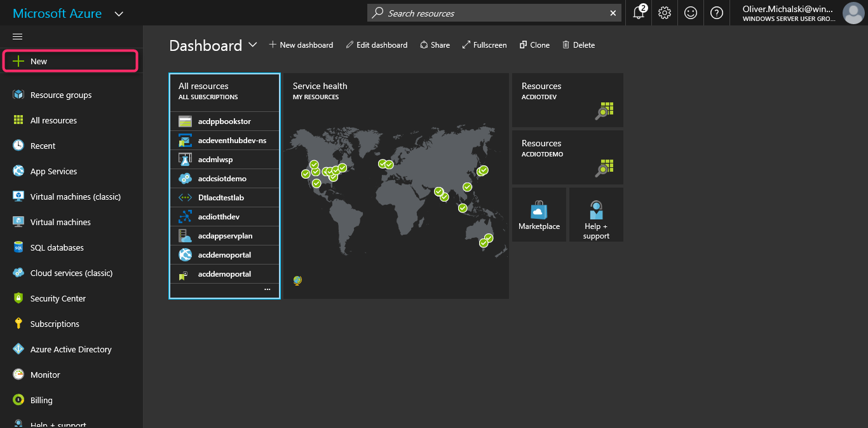The image size is (868, 428).
Task: Click the Recent clock icon
Action: [x=18, y=146]
